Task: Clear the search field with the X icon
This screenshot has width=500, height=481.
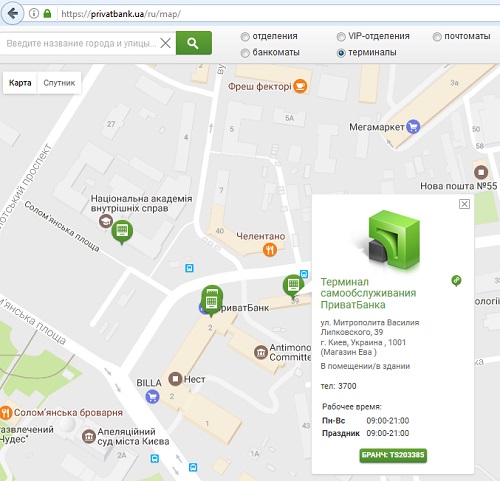Action: tap(166, 43)
